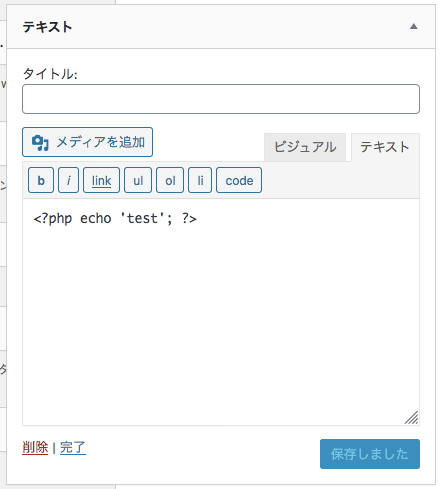
Task: Click the 保存しました button
Action: click(370, 454)
